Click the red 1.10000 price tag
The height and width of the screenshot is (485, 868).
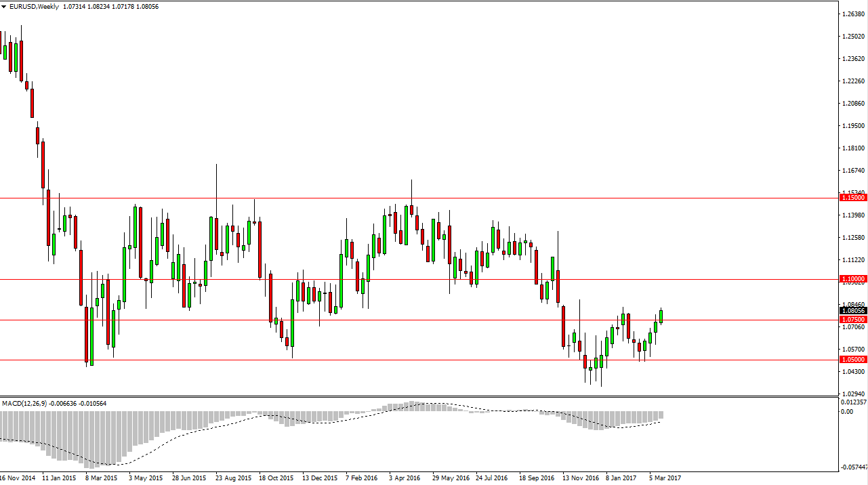(851, 278)
